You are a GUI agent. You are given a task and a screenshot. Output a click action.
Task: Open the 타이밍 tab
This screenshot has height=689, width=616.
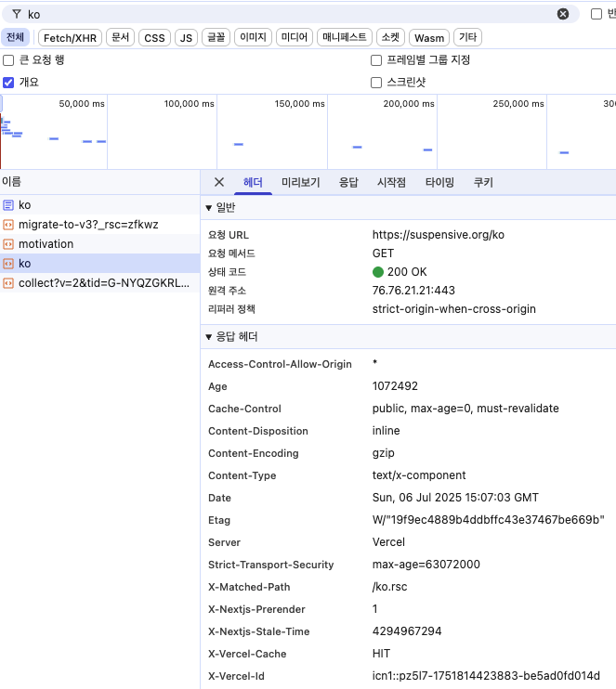[x=439, y=183]
